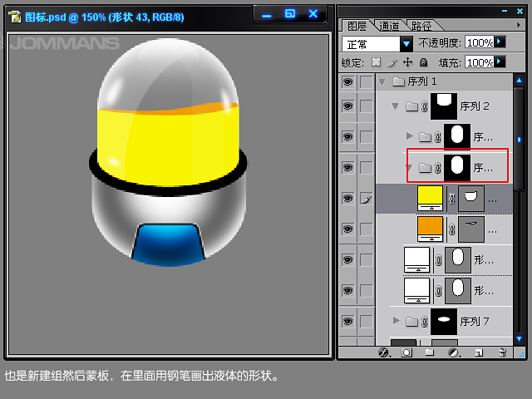This screenshot has height=399, width=532.
Task: Hide the 序列 7 group eye icon
Action: [x=347, y=320]
